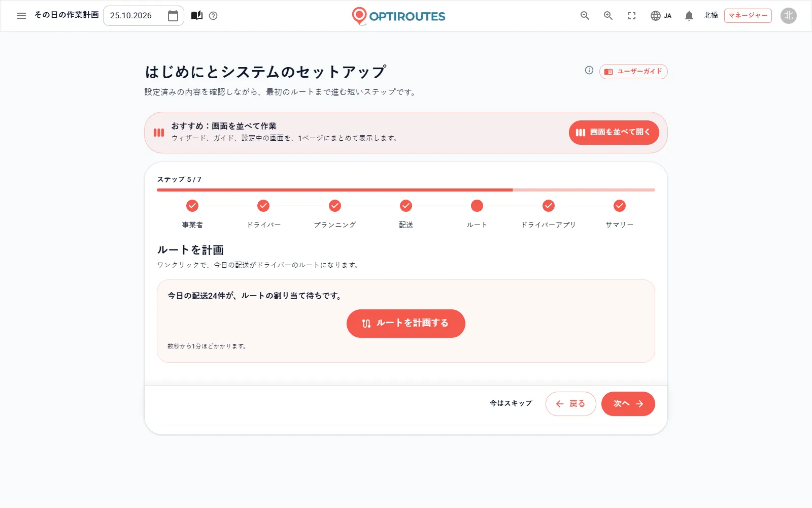Screen dimensions: 812x508
Task: Toggle fullscreen mode icon
Action: pos(632,16)
